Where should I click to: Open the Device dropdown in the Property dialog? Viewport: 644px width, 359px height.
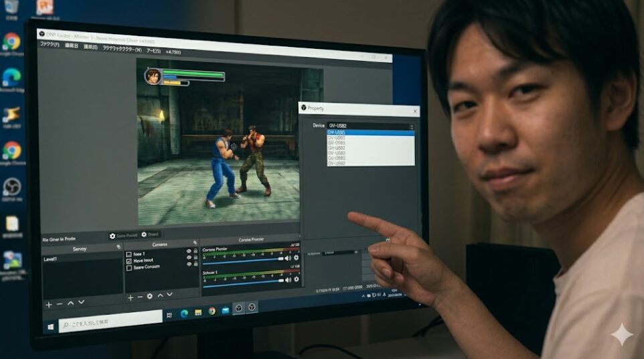tap(370, 126)
